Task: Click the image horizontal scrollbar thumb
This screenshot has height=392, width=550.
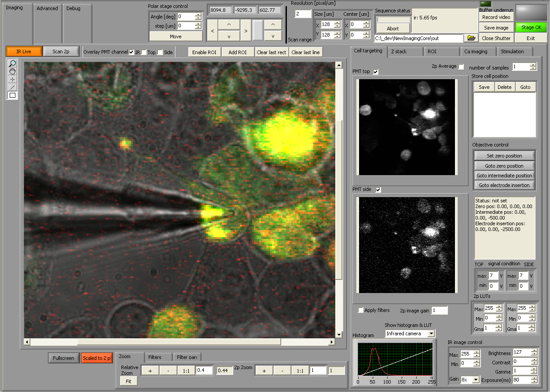Action: 179,342
